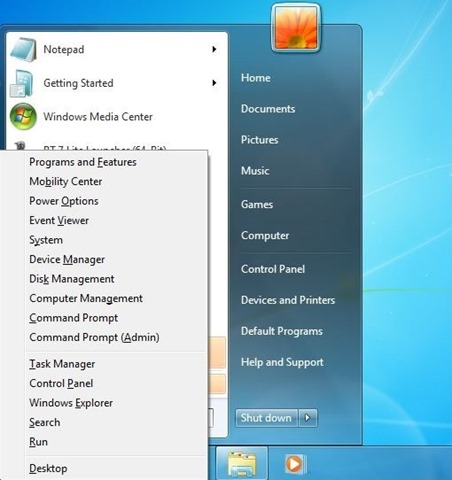Select Programs and Features menu entry

point(83,162)
